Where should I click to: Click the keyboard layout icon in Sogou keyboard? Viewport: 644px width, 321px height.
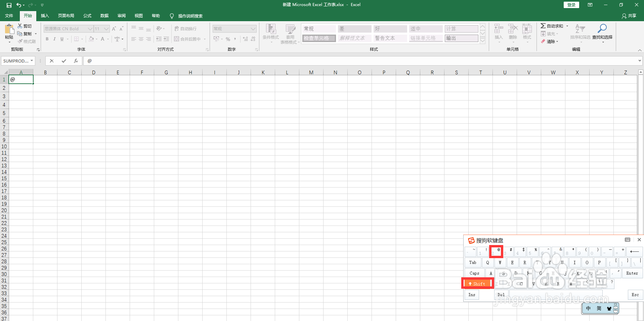628,240
